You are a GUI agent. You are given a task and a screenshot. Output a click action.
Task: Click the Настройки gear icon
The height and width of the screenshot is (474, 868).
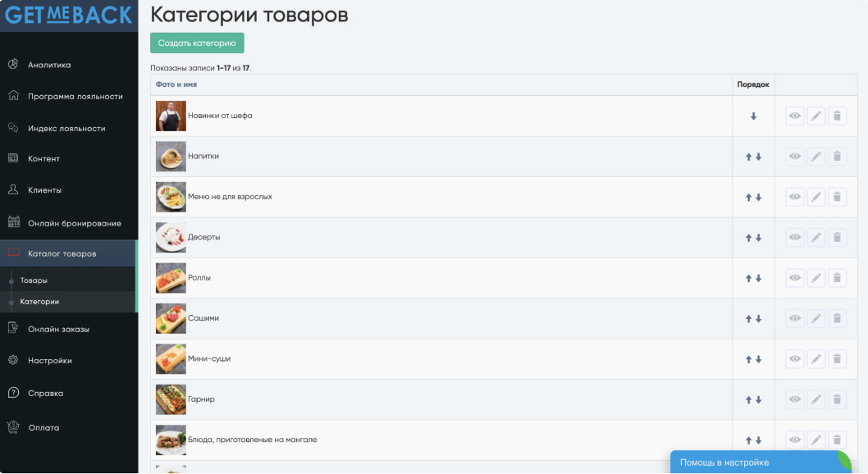coord(13,360)
